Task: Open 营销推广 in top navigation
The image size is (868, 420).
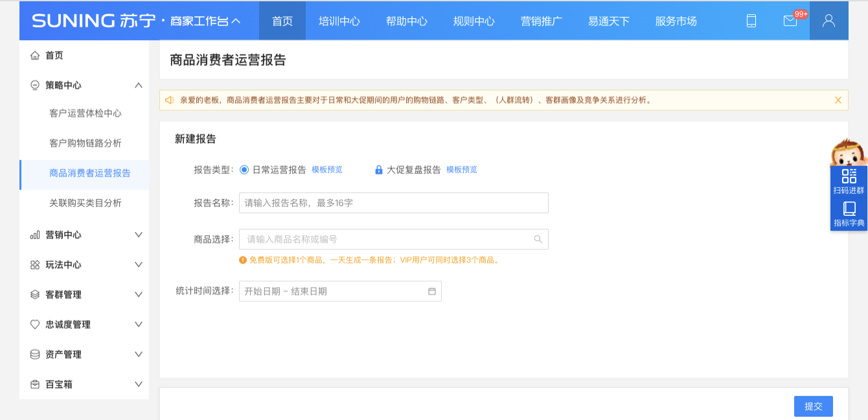Action: pyautogui.click(x=542, y=21)
